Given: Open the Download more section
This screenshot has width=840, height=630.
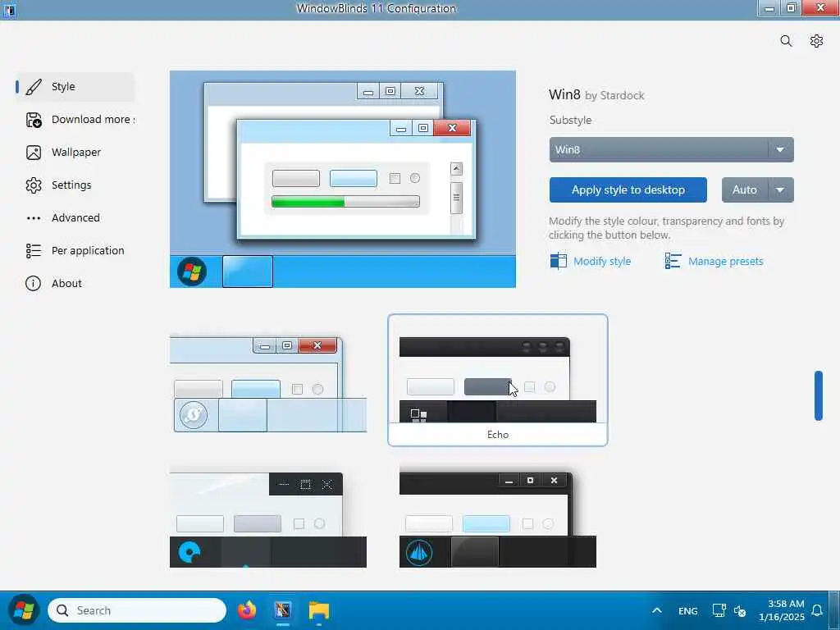Looking at the screenshot, I should [x=75, y=120].
